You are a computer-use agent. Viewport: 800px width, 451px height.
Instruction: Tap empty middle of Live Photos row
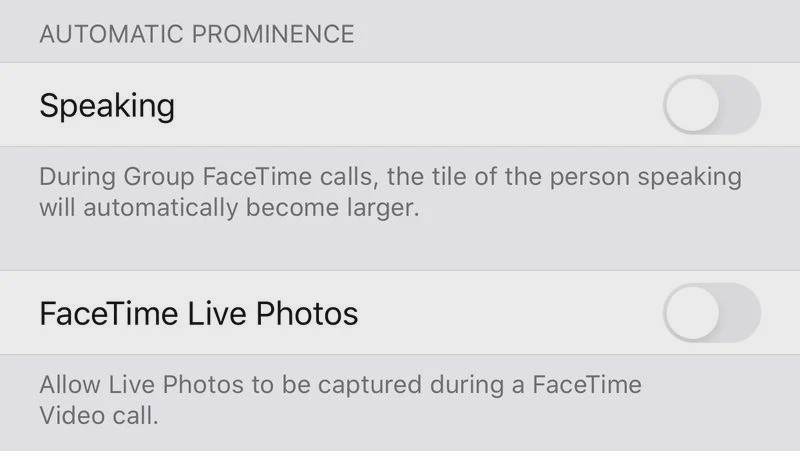(x=510, y=313)
